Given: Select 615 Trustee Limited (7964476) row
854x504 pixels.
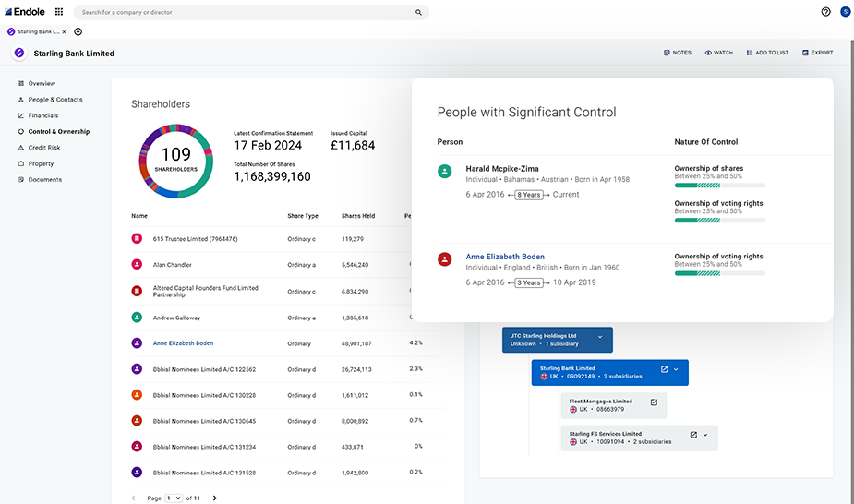Looking at the screenshot, I should point(287,239).
